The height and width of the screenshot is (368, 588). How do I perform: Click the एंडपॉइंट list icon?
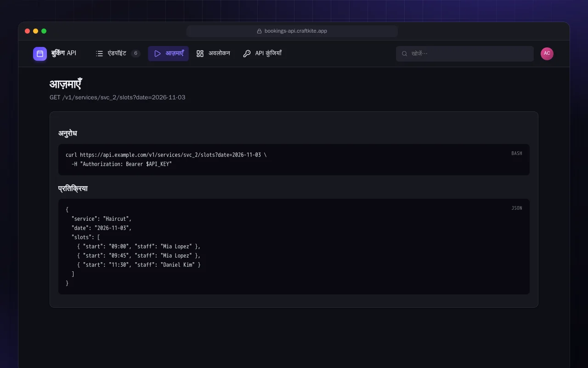click(x=99, y=54)
